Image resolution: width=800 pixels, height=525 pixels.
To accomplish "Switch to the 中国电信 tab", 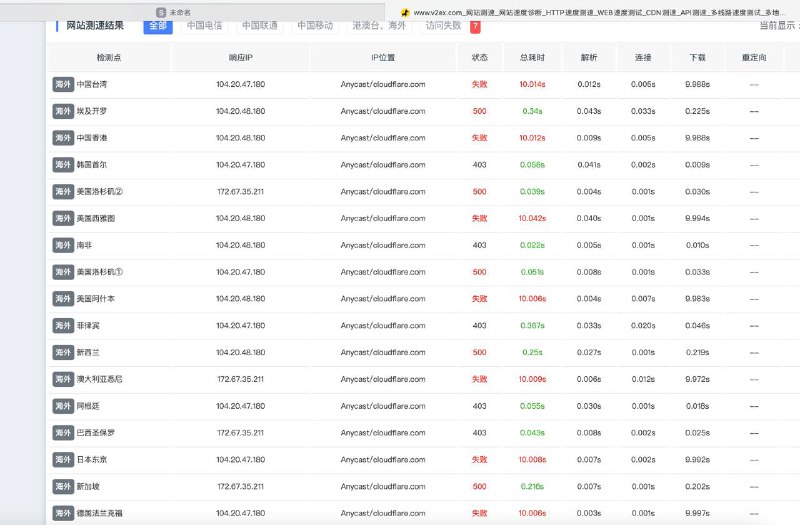I will click(x=204, y=26).
